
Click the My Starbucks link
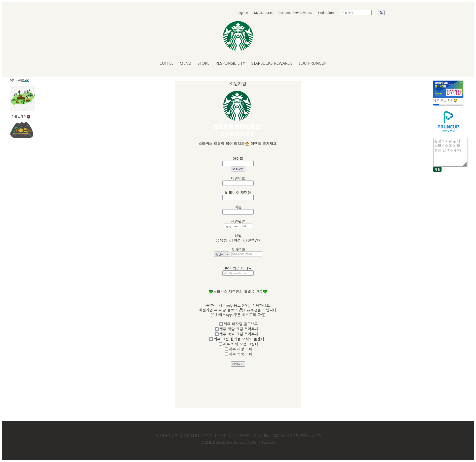click(x=263, y=13)
